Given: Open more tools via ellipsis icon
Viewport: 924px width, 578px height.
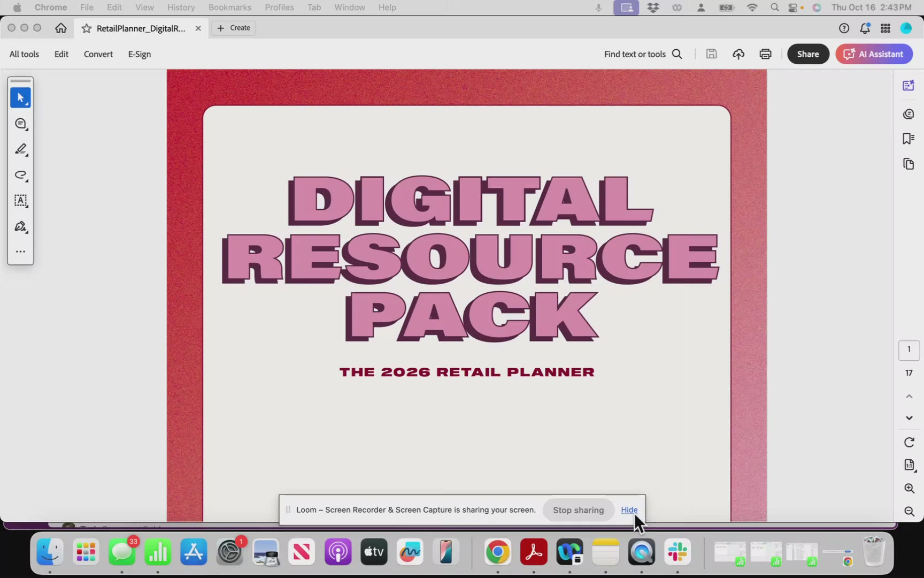Looking at the screenshot, I should tap(20, 251).
